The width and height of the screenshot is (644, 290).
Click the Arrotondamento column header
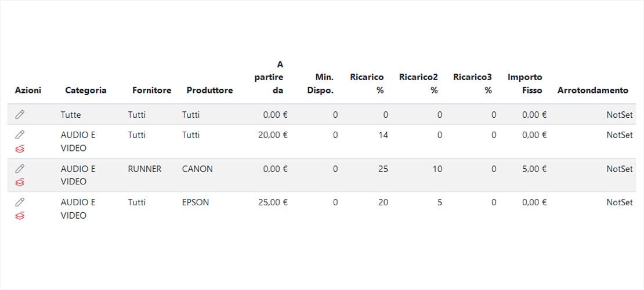point(592,90)
